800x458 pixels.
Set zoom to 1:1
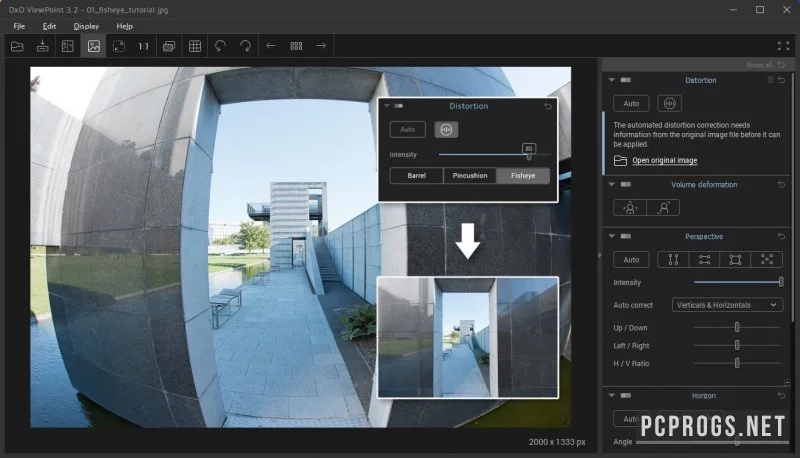pos(143,46)
